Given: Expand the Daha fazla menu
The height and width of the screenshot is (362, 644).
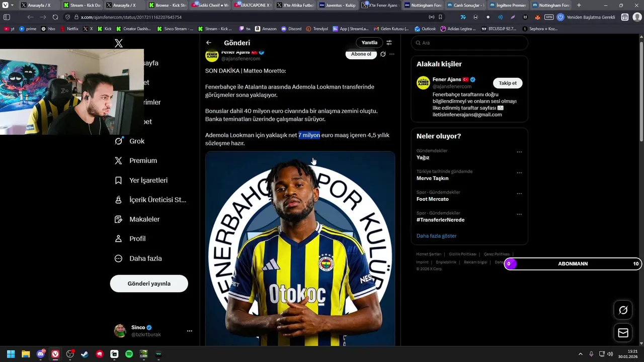Looking at the screenshot, I should coord(138,258).
